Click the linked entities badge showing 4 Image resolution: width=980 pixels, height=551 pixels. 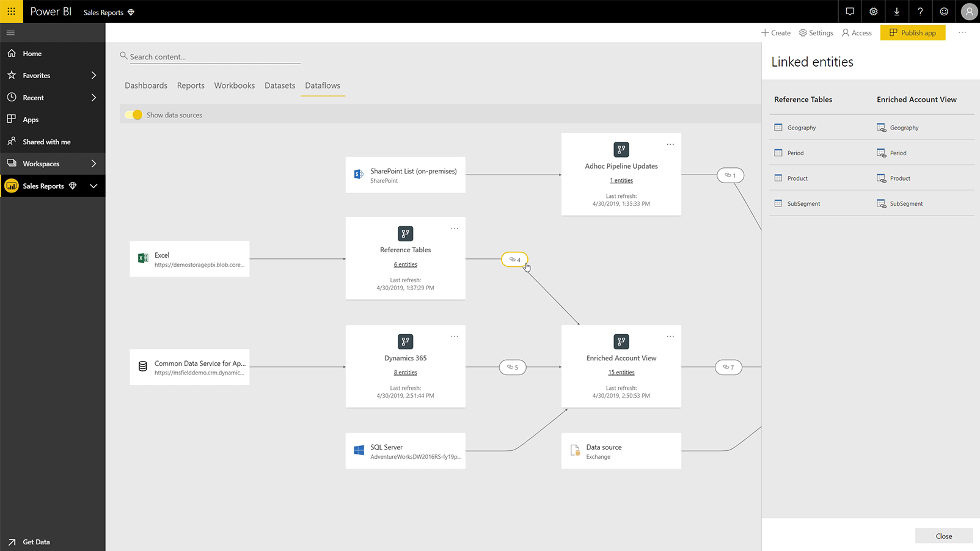point(514,260)
